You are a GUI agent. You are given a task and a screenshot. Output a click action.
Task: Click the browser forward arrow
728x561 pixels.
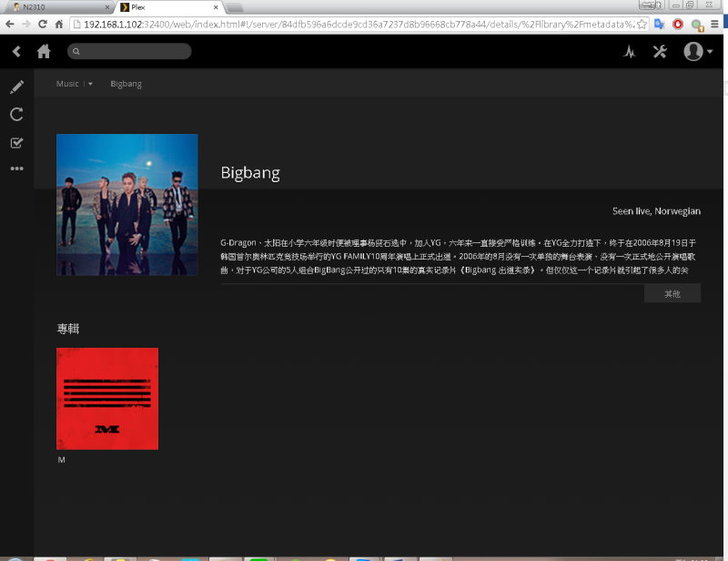pos(26,23)
